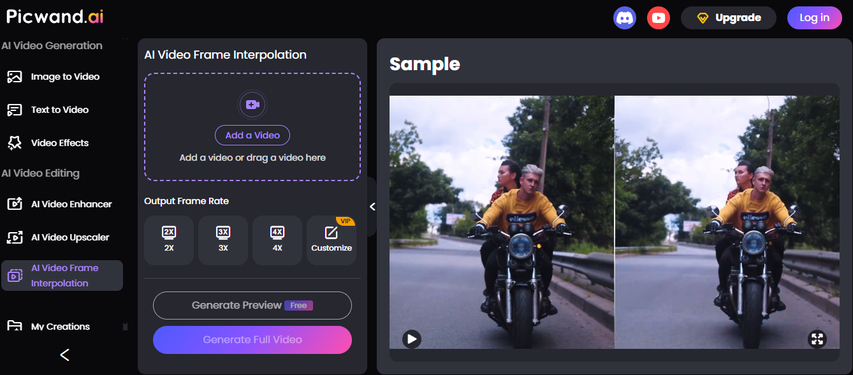Open My Creations folder
The height and width of the screenshot is (375, 853).
(49, 327)
